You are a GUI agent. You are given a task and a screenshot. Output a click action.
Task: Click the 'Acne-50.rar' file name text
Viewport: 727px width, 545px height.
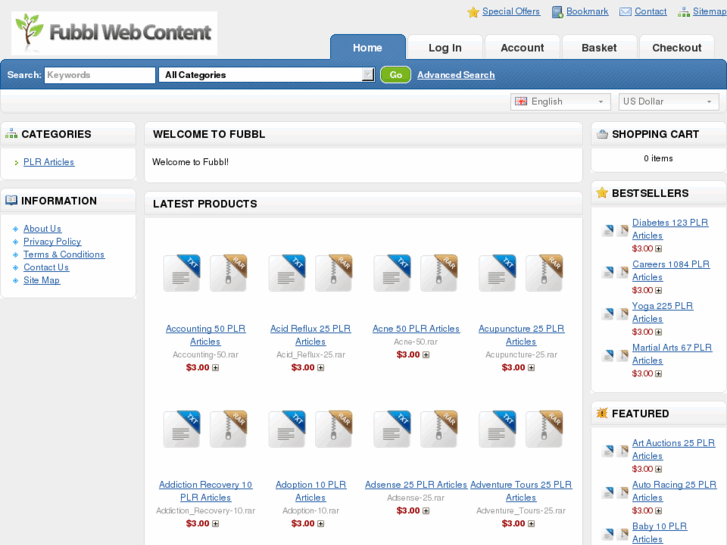415,342
